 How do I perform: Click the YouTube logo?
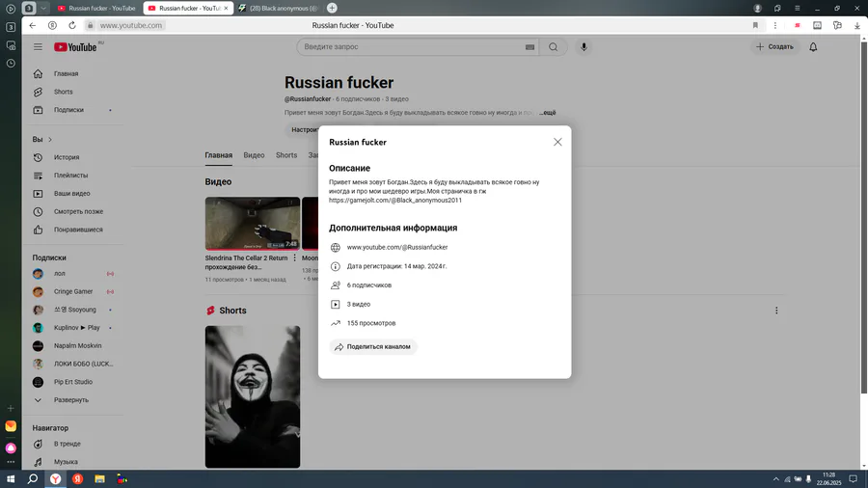(x=76, y=47)
